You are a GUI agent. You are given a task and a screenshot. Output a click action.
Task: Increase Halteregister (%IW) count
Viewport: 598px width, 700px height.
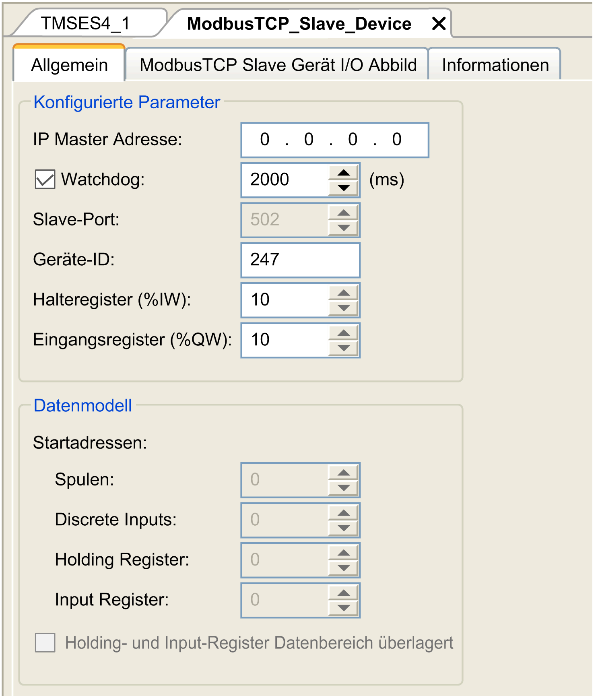click(x=343, y=293)
